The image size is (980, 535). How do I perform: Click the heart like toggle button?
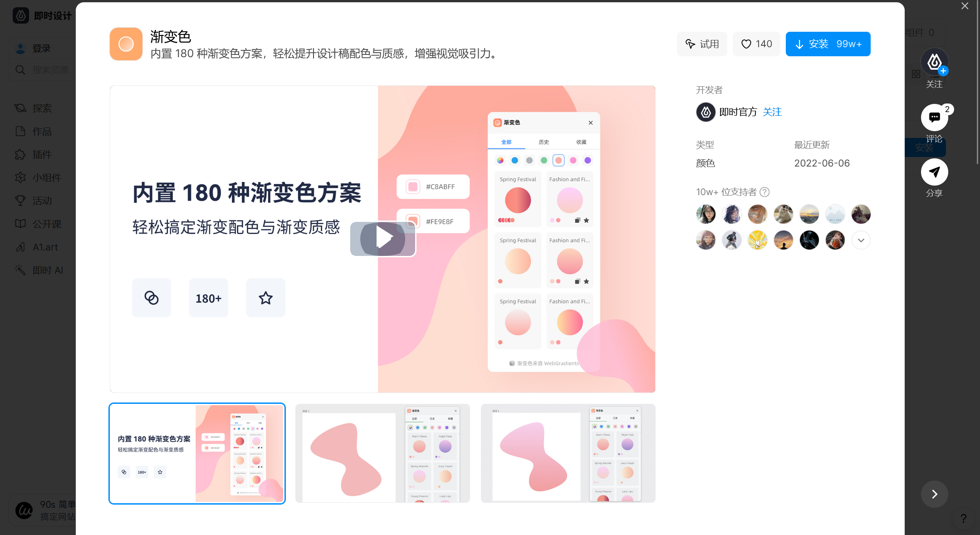point(755,44)
